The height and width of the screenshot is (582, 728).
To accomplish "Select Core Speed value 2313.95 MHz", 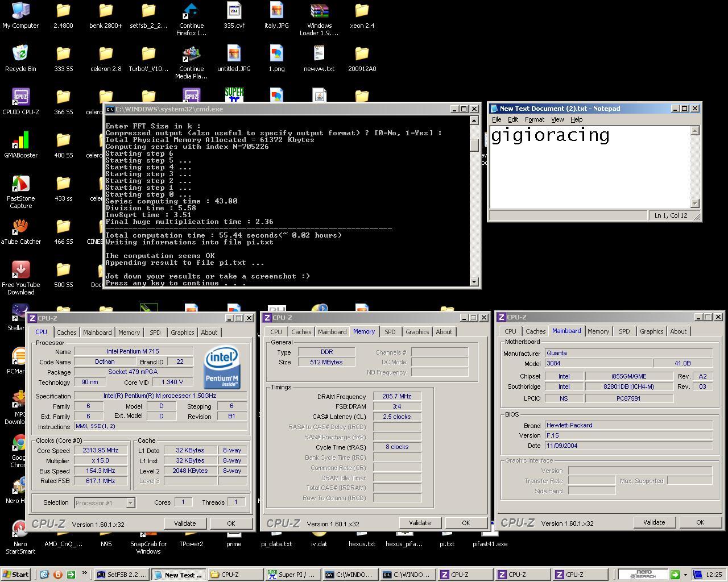I will 101,451.
